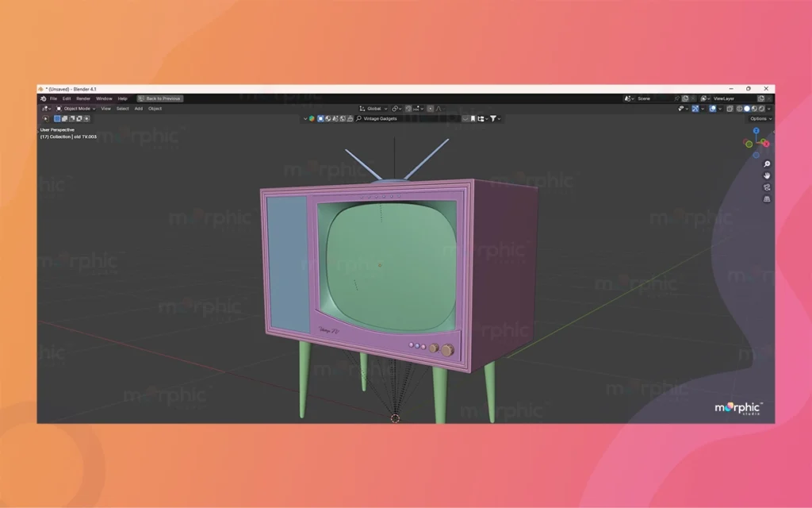Open the Render menu
Image resolution: width=812 pixels, height=508 pixels.
pos(83,98)
